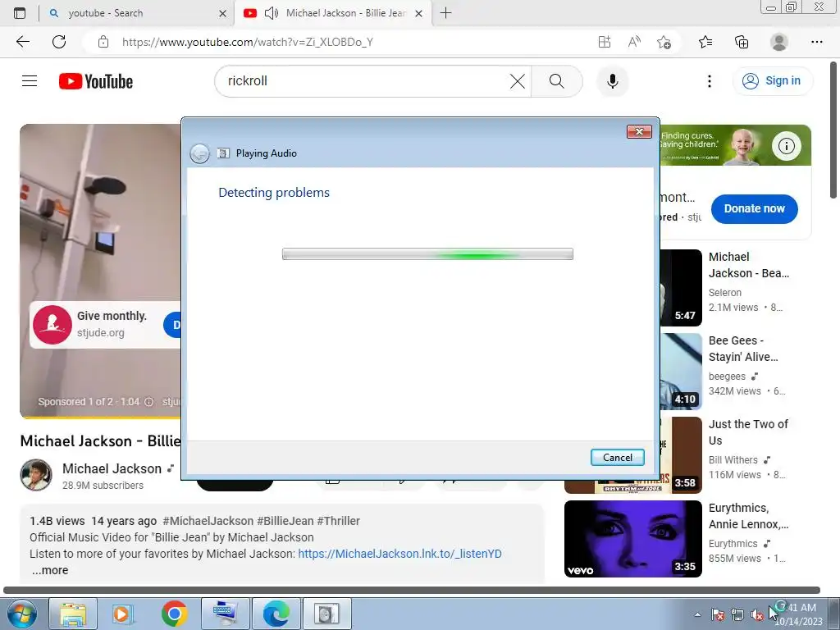Add this page to favorites with star-plus icon
The image size is (840, 630).
pyautogui.click(x=664, y=42)
